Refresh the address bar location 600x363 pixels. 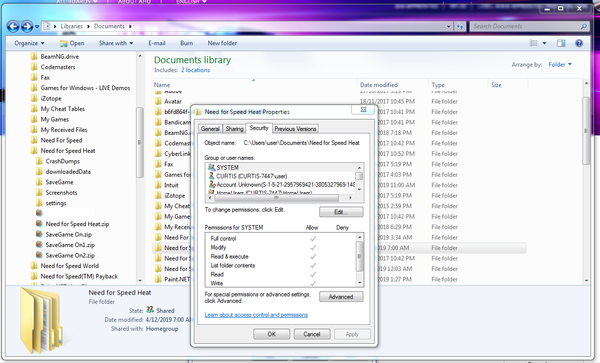(460, 26)
